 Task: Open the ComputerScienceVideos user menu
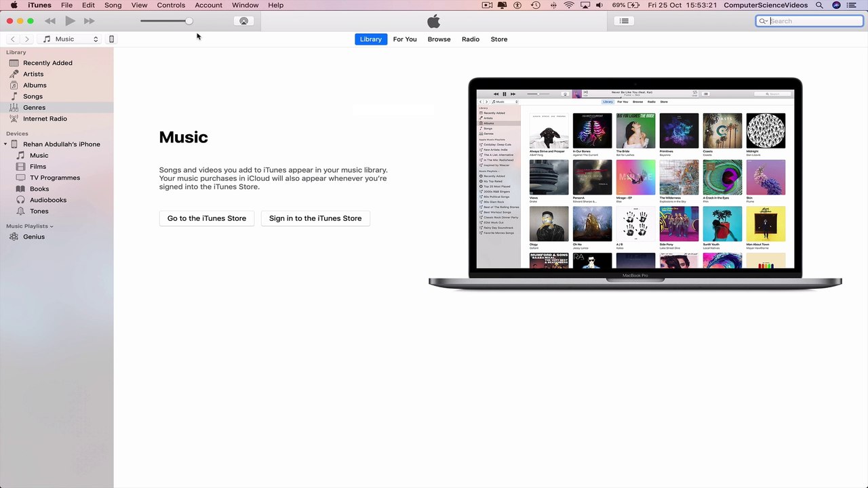click(x=766, y=5)
